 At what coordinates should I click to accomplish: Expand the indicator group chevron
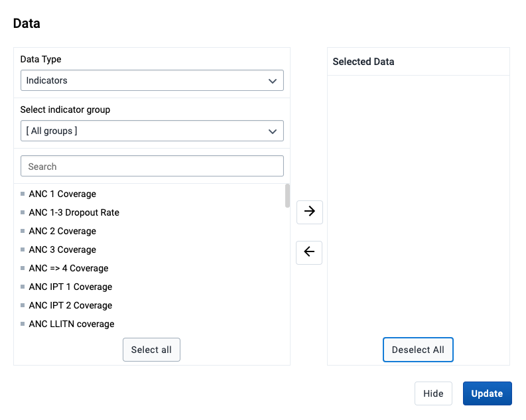[x=273, y=131]
